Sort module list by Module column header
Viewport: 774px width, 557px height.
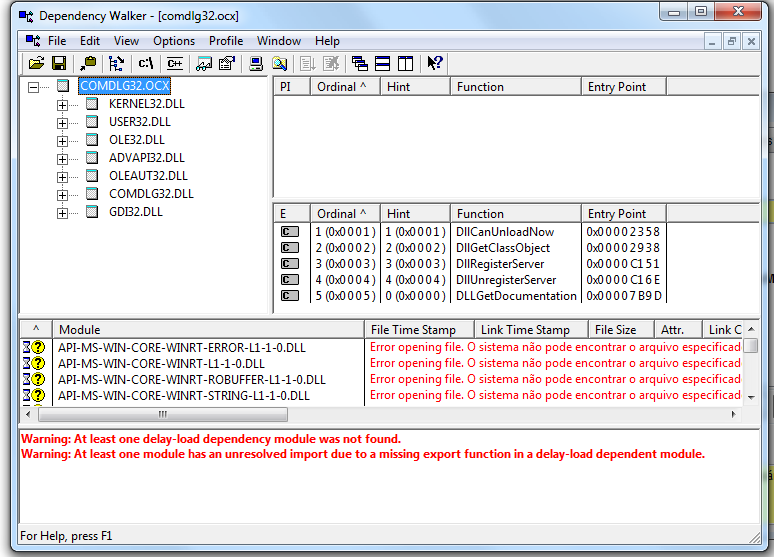(209, 330)
